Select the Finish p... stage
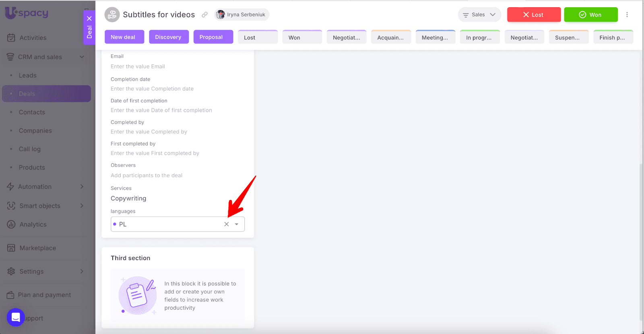 (x=613, y=37)
